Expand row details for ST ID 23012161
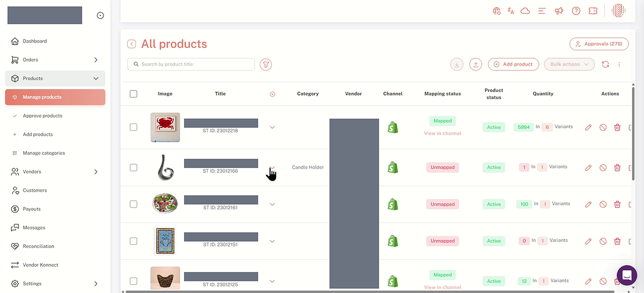 272,204
